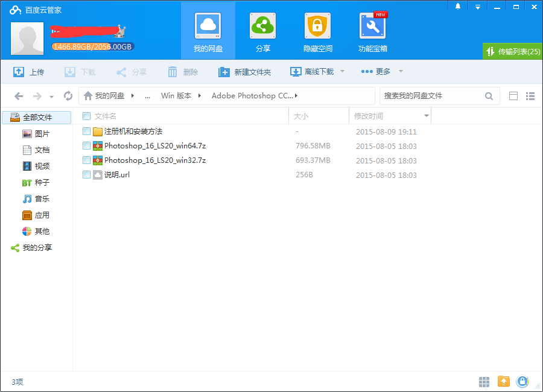The image size is (543, 392).
Task: Filter by 文档 documents
Action: click(x=36, y=150)
